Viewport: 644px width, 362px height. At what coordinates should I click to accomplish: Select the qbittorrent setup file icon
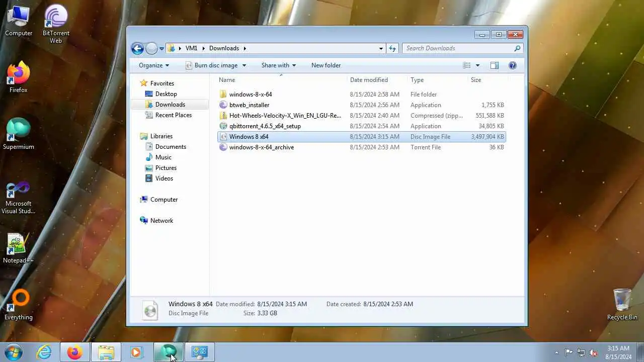224,126
